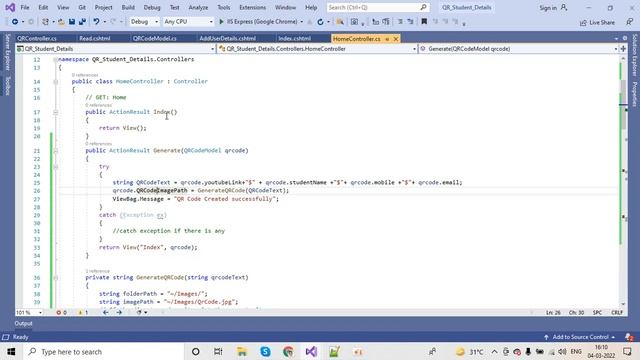This screenshot has width=640, height=360.
Task: Collapse the HomeController class outlining at line 14
Action: [x=56, y=82]
